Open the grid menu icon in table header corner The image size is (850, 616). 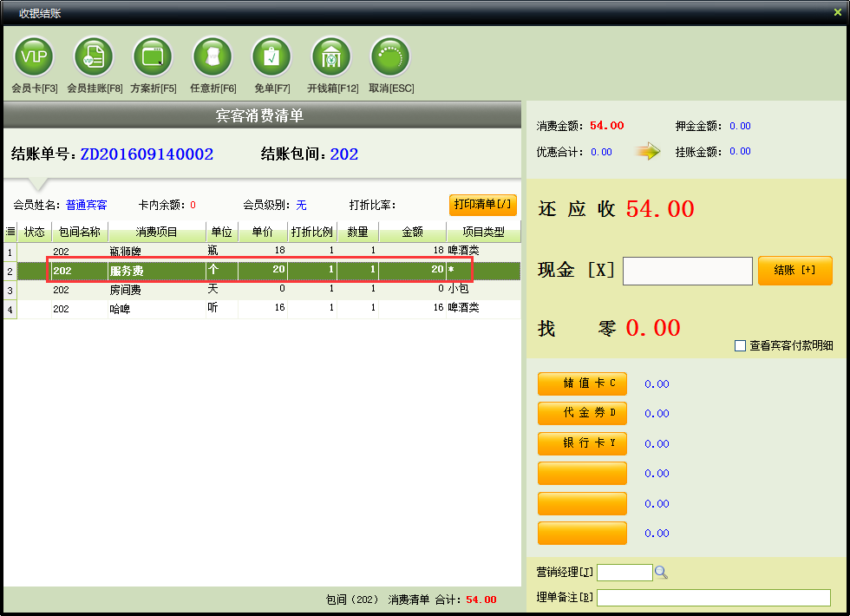[x=10, y=232]
